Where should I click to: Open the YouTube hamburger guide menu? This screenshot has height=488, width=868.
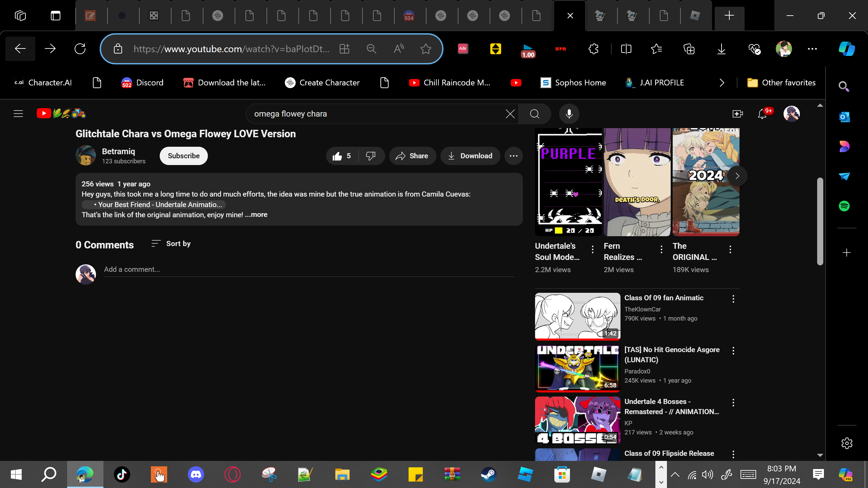[18, 114]
